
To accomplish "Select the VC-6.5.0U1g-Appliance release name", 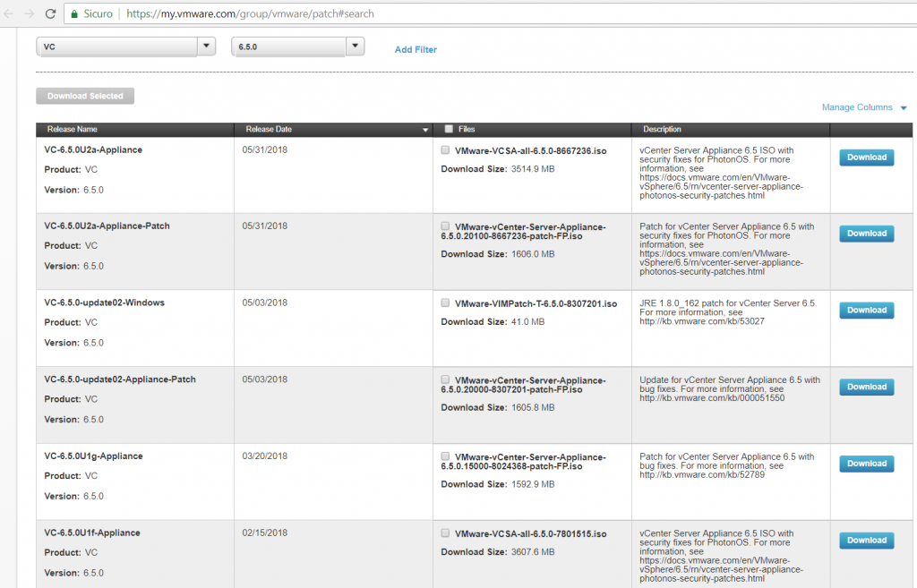I will 93,456.
